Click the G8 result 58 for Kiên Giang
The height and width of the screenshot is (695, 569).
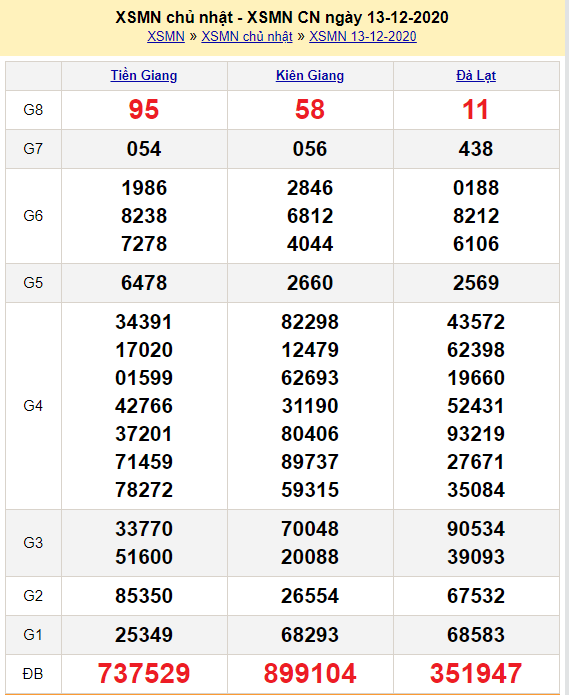coord(310,109)
